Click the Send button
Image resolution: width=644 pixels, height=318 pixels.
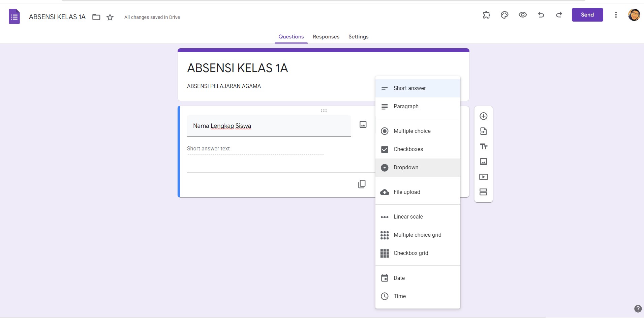[x=587, y=15]
